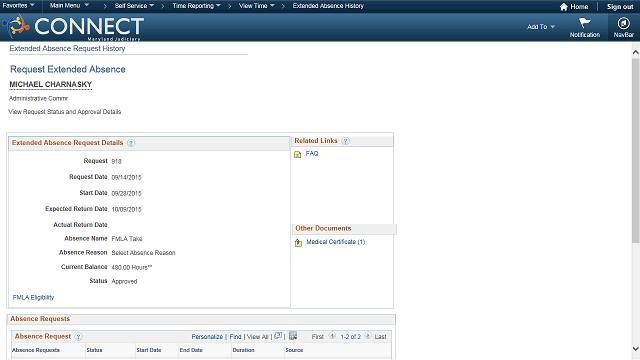
Task: Click Status value Approved
Action: click(x=124, y=281)
